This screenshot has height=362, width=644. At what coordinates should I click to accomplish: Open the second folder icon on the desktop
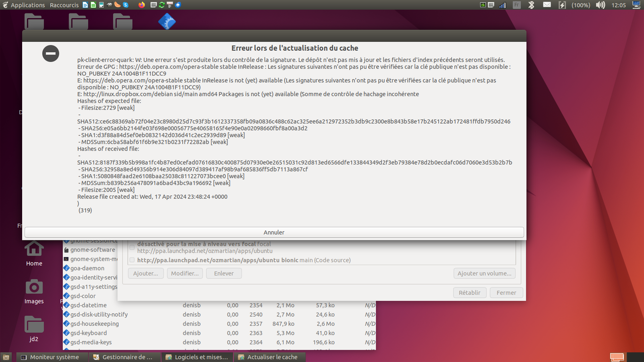pos(78,21)
